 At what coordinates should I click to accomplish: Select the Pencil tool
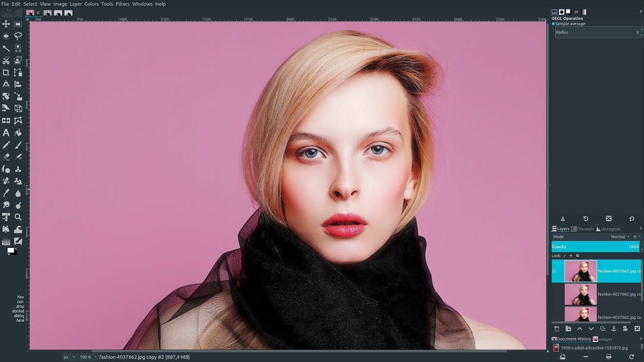[6, 145]
